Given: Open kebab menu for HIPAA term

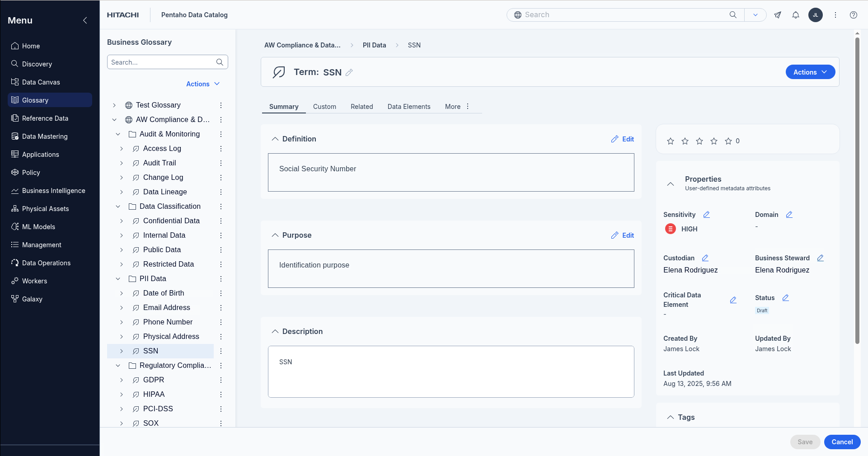Looking at the screenshot, I should click(x=221, y=395).
